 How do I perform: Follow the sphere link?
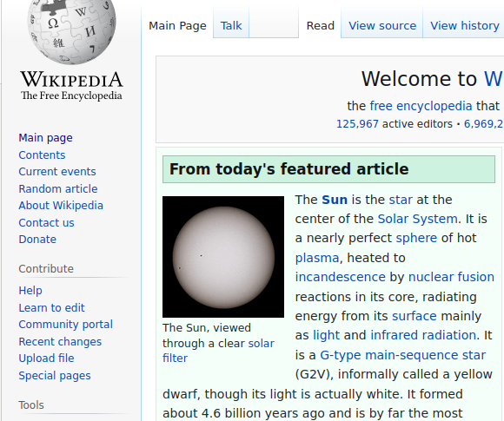tap(416, 239)
